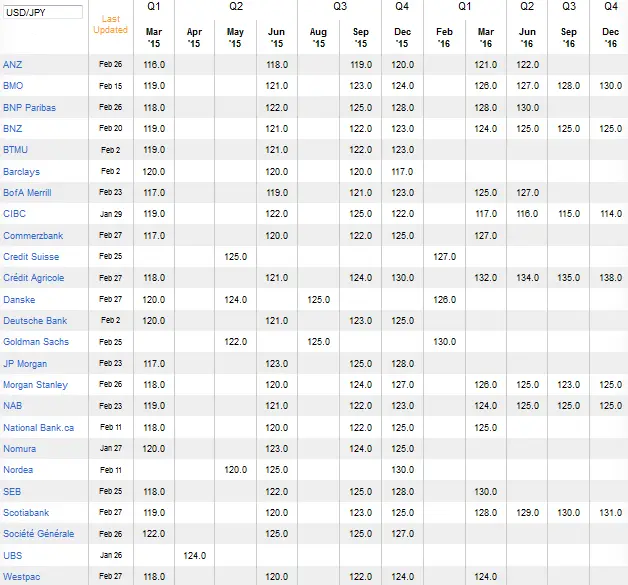
Task: Open the UBS link
Action: (12, 555)
